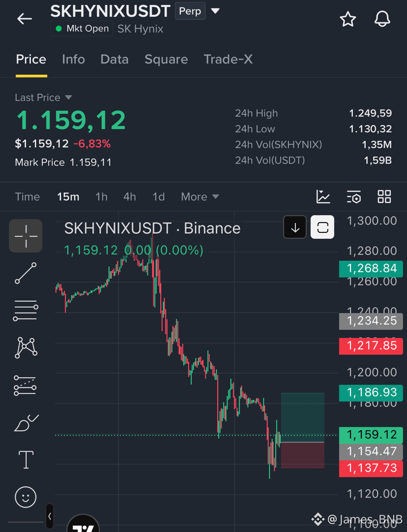This screenshot has height=532, width=407.
Task: Open the chart settings icon
Action: click(x=354, y=197)
